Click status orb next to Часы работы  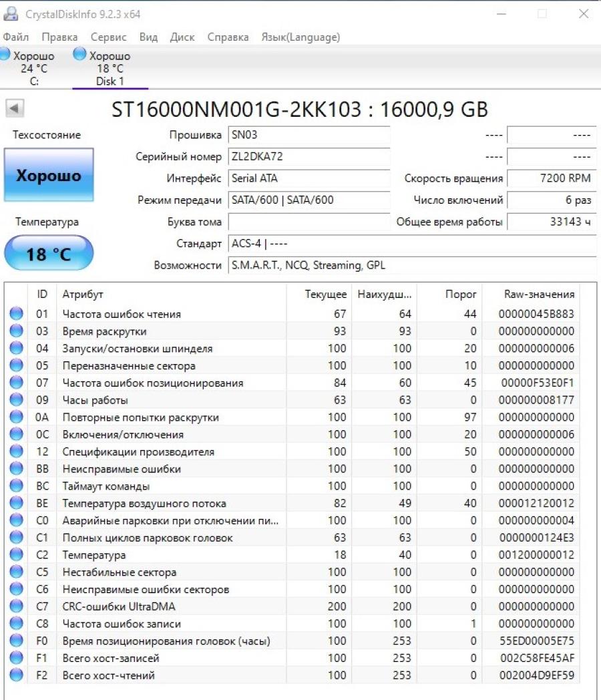tap(16, 399)
